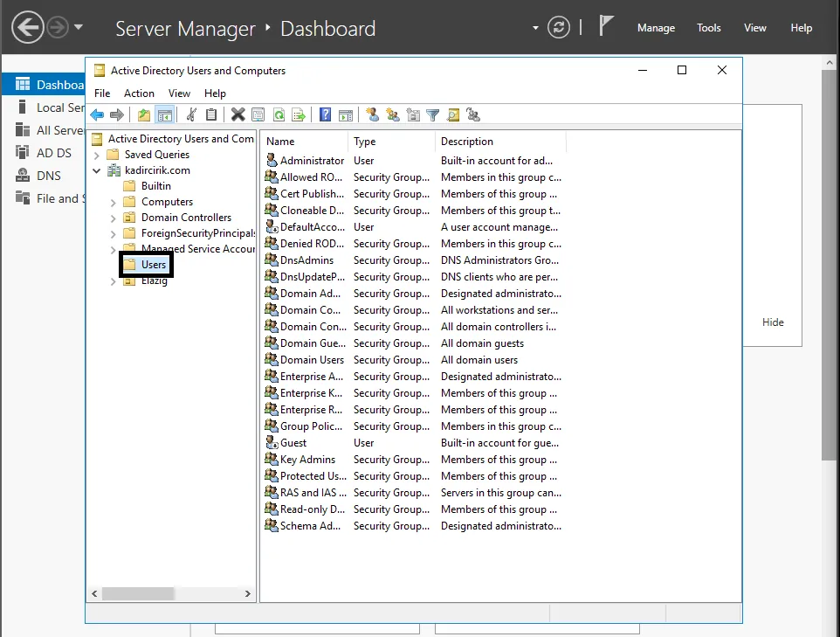This screenshot has height=637, width=840.
Task: Open Server Manager View menu
Action: click(x=755, y=28)
